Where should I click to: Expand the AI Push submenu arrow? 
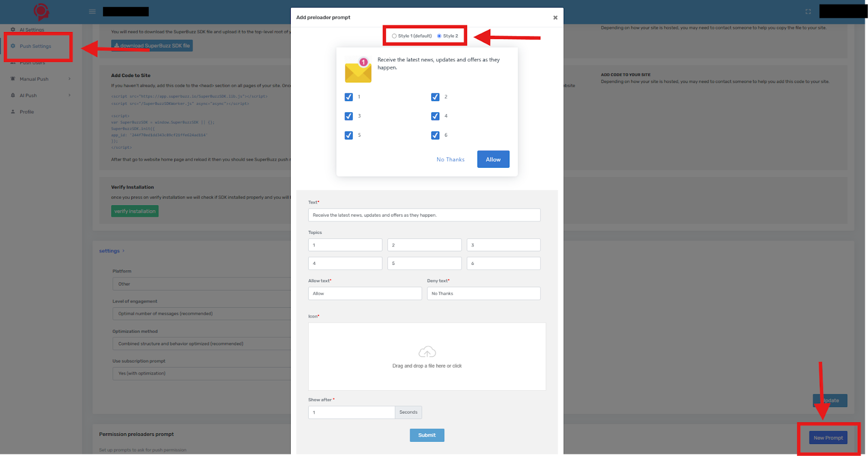(69, 95)
